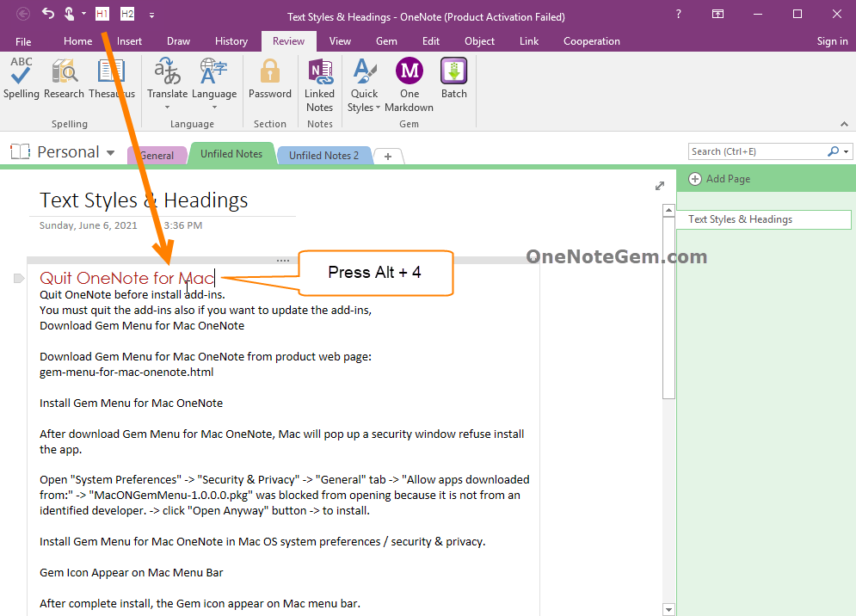Go back with the back arrow
Screen dimensions: 856x616
23,14
